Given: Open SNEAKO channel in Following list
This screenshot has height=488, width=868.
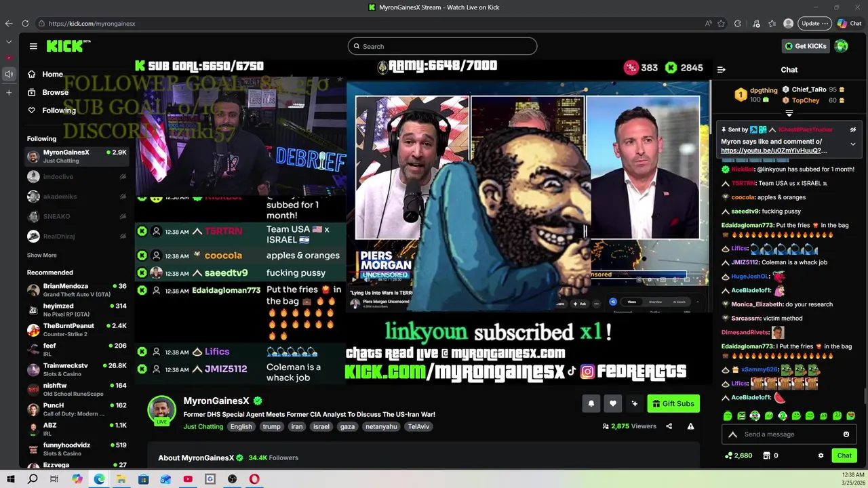Looking at the screenshot, I should (77, 216).
